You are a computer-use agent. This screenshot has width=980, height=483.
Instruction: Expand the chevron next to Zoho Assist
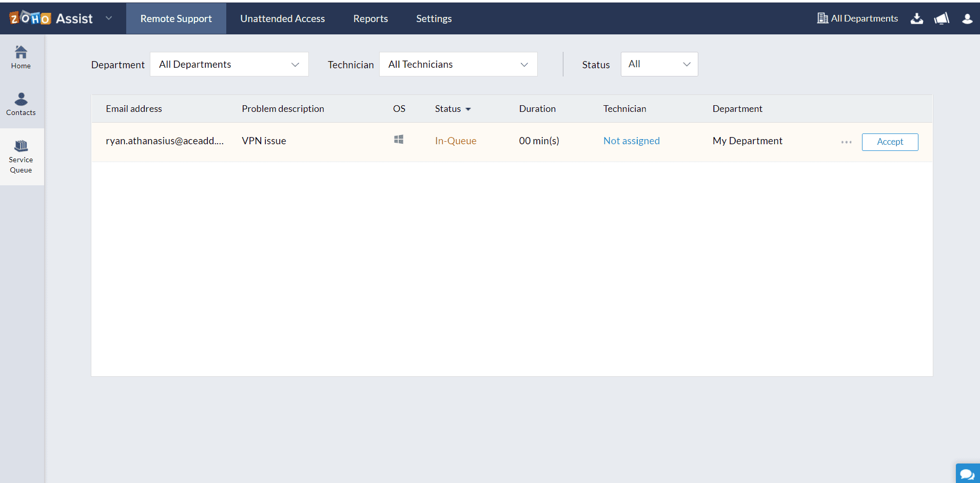[109, 18]
